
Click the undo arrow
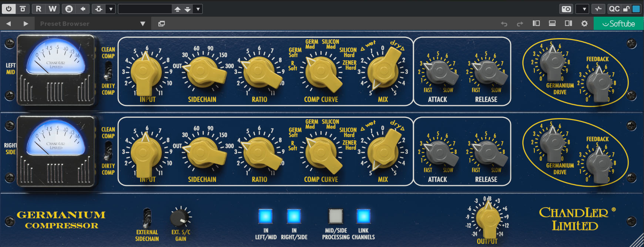(504, 24)
